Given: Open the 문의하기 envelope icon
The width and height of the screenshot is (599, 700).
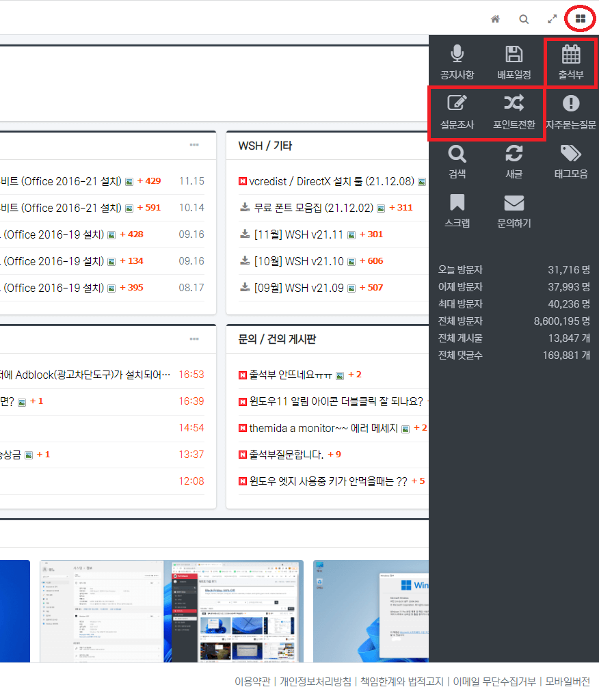Looking at the screenshot, I should tap(514, 202).
